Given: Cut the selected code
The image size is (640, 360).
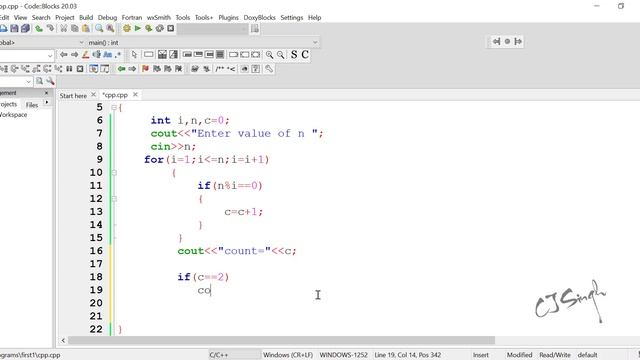Looking at the screenshot, I should pos(64,29).
